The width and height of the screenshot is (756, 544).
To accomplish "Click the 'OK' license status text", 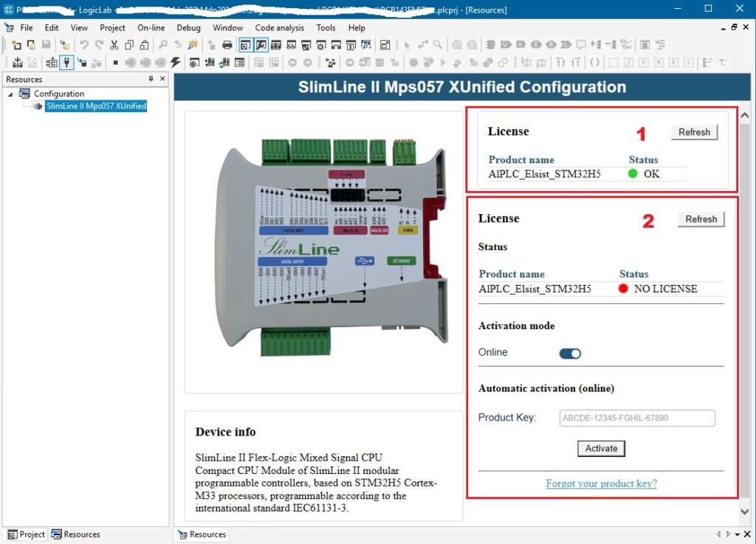I will tap(651, 174).
